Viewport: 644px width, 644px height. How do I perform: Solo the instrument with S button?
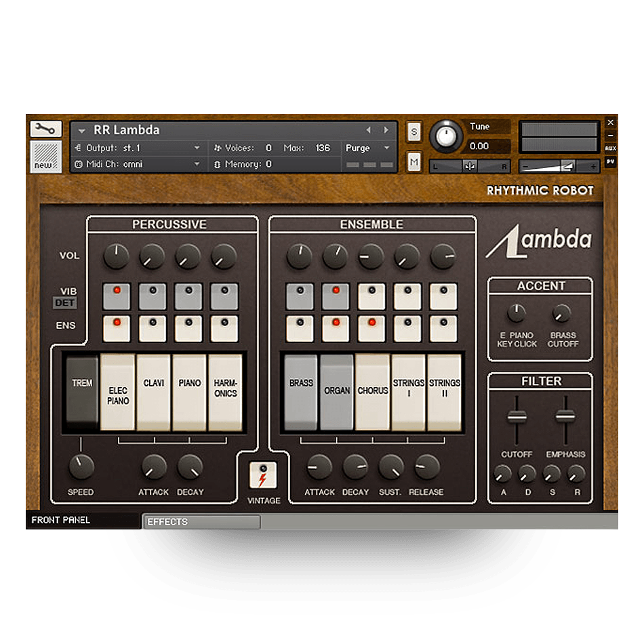[414, 132]
